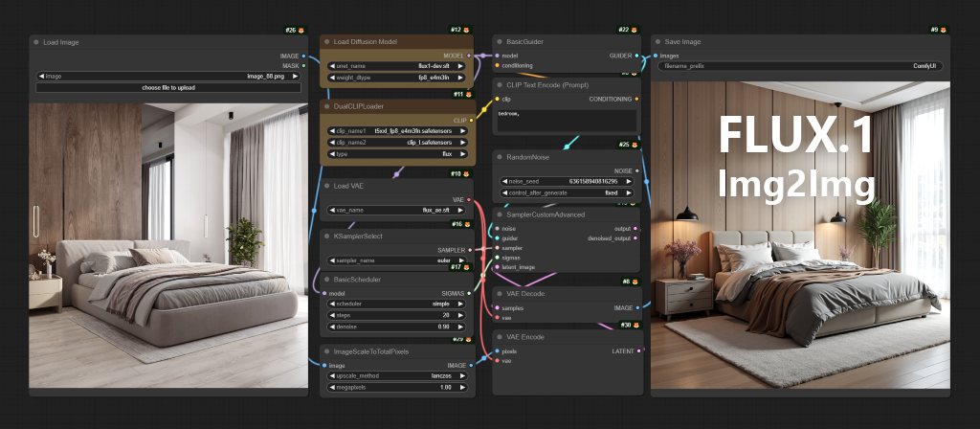Click the MASK output slot on Load Image
This screenshot has height=429, width=980.
pyautogui.click(x=303, y=65)
